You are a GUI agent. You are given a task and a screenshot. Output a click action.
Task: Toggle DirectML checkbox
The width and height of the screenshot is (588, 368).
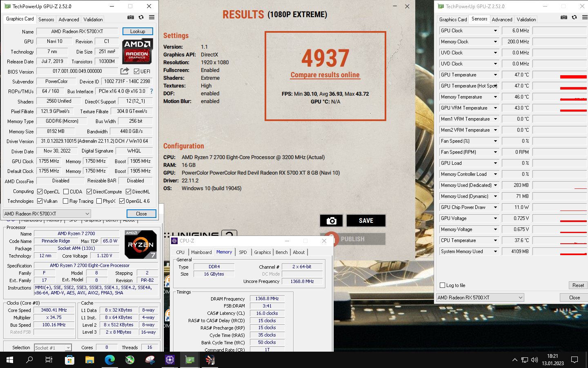[x=128, y=192]
